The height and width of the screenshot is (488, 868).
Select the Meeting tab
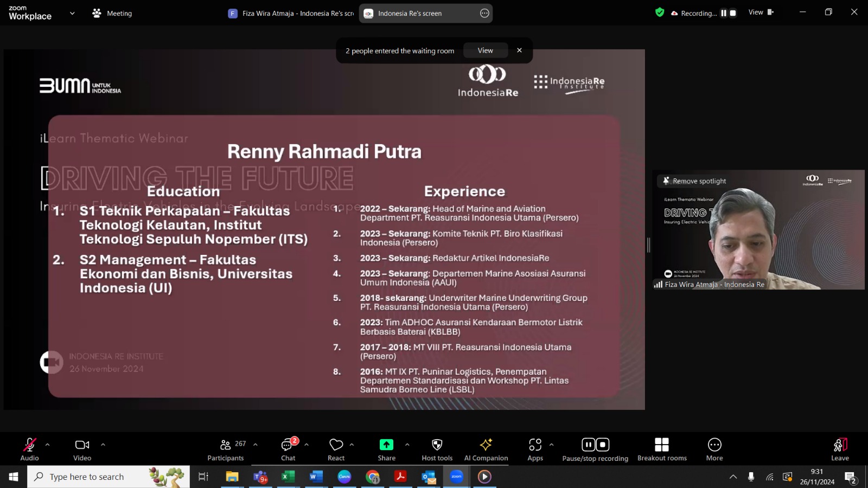(112, 13)
